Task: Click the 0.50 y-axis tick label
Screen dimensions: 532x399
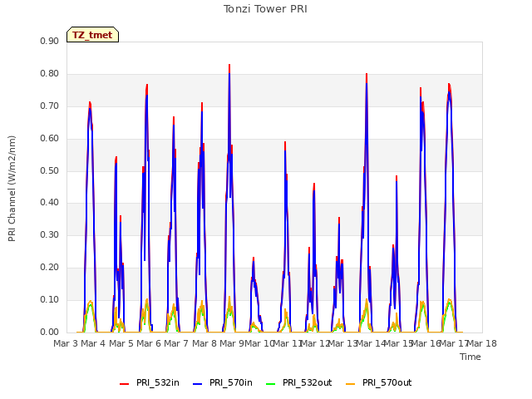Action: [50, 170]
